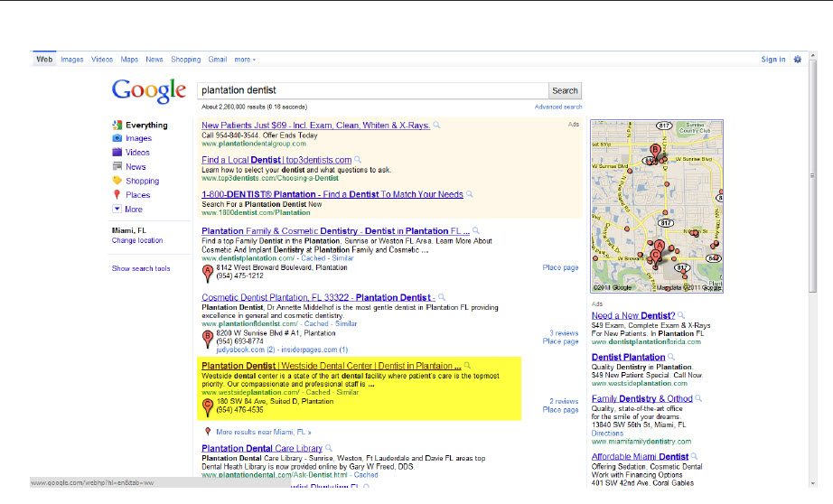The height and width of the screenshot is (504, 833).
Task: Open the Advanced search link
Action: (557, 107)
